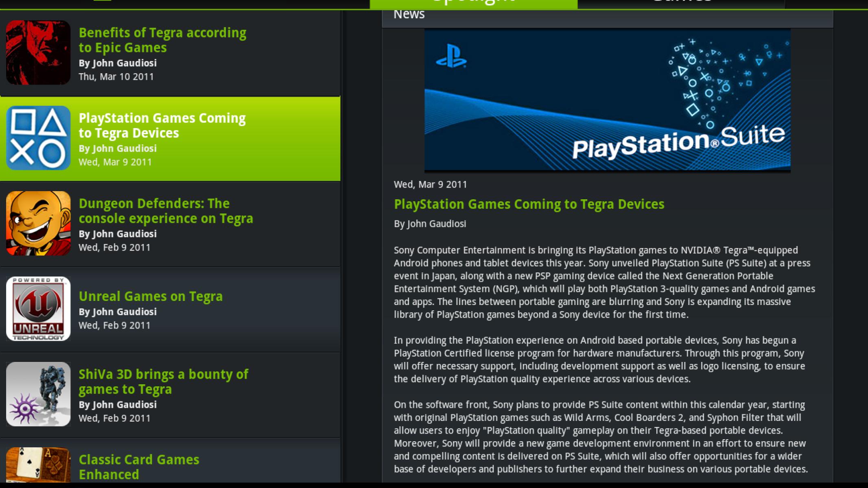Viewport: 868px width, 488px height.
Task: Open "Benefits of Tegra according to Epic Games"
Action: pyautogui.click(x=162, y=40)
